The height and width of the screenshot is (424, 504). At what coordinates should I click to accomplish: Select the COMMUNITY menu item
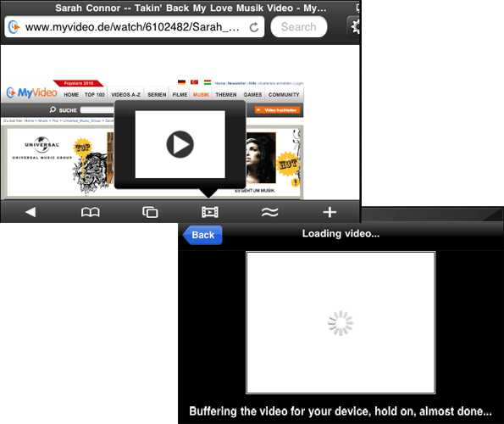pyautogui.click(x=284, y=95)
